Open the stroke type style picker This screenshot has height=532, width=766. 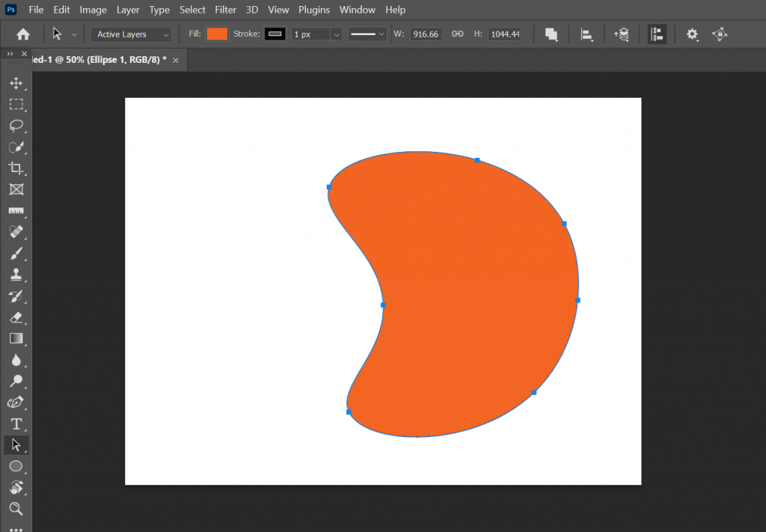(x=367, y=34)
